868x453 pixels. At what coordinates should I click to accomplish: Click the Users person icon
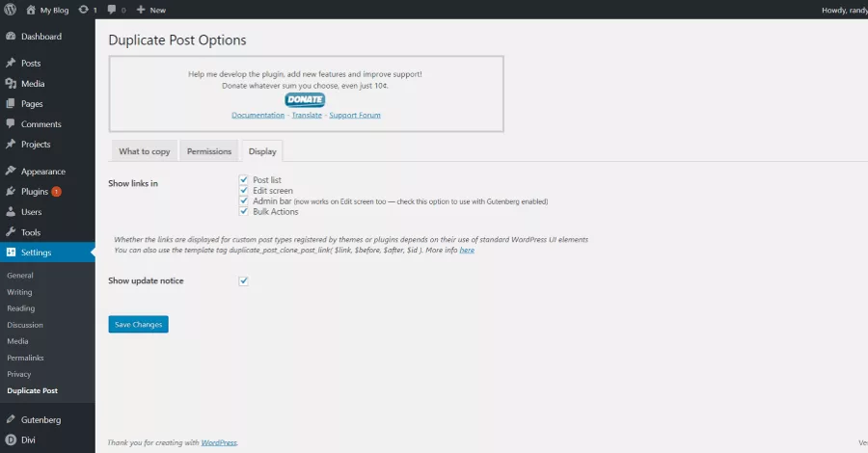11,211
